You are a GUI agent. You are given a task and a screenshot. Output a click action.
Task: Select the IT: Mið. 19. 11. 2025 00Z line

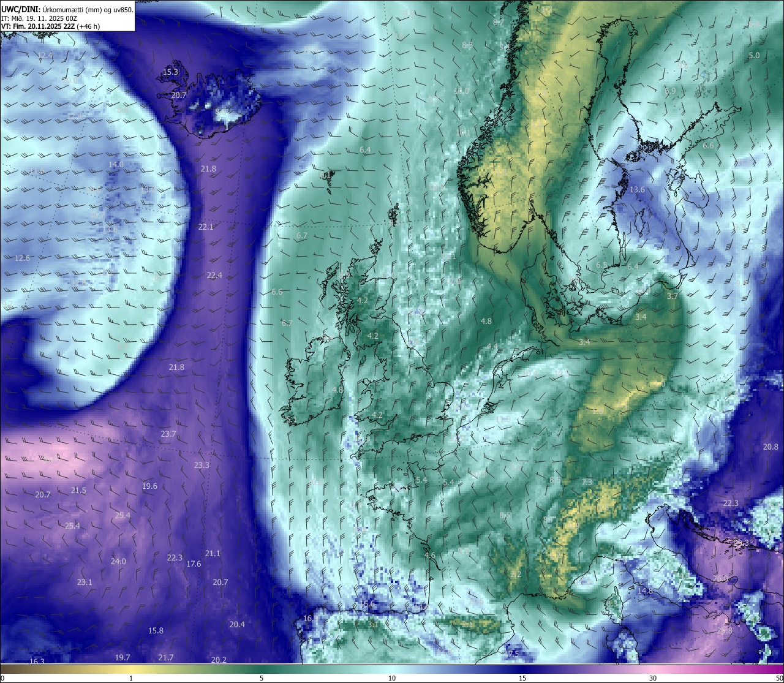tap(39, 18)
